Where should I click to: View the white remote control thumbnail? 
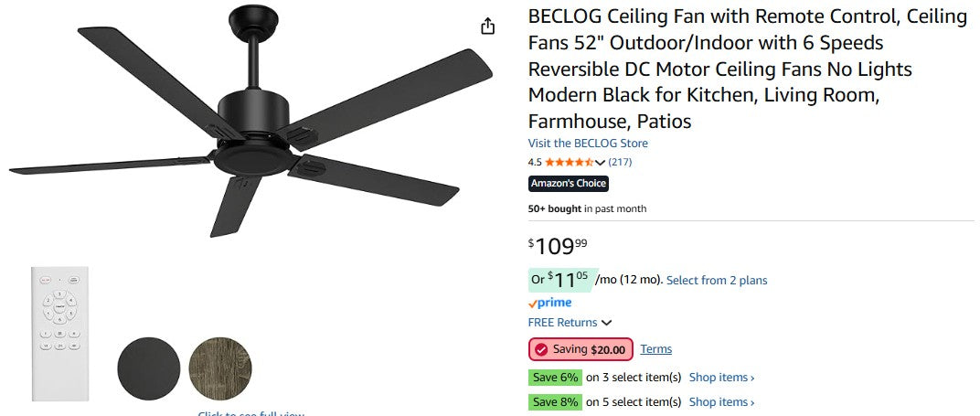pyautogui.click(x=60, y=333)
